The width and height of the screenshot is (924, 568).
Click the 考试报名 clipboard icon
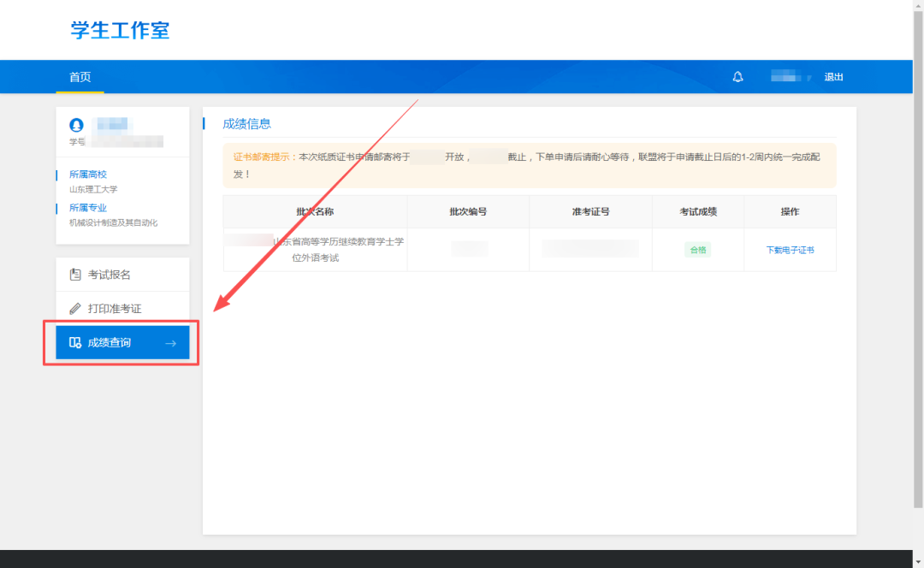point(75,275)
